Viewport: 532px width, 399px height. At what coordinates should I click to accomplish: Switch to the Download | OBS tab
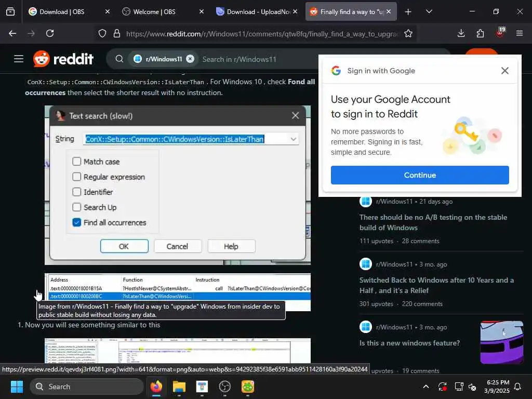(70, 12)
